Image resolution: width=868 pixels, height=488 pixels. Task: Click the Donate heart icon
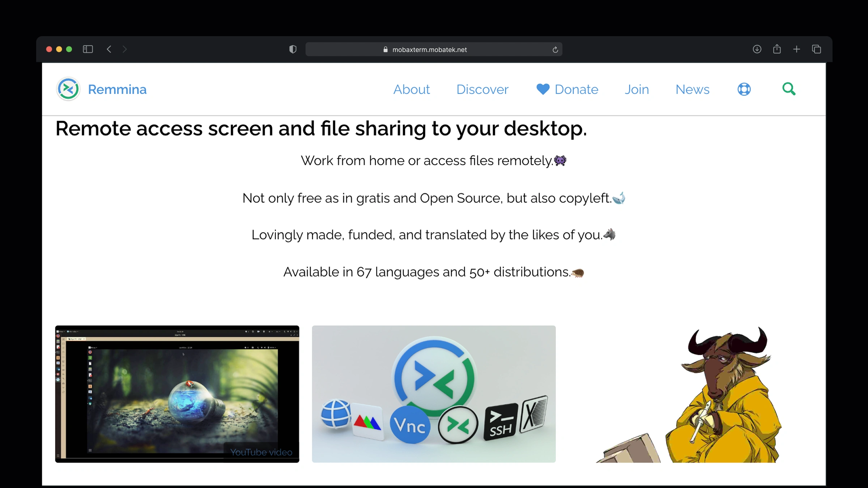[x=543, y=89]
